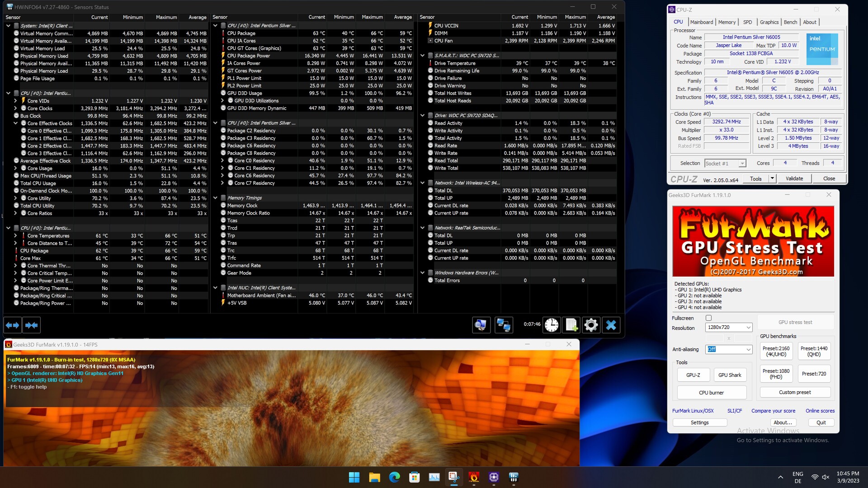Switch to CPU-Z Mainboard tab

click(x=702, y=22)
